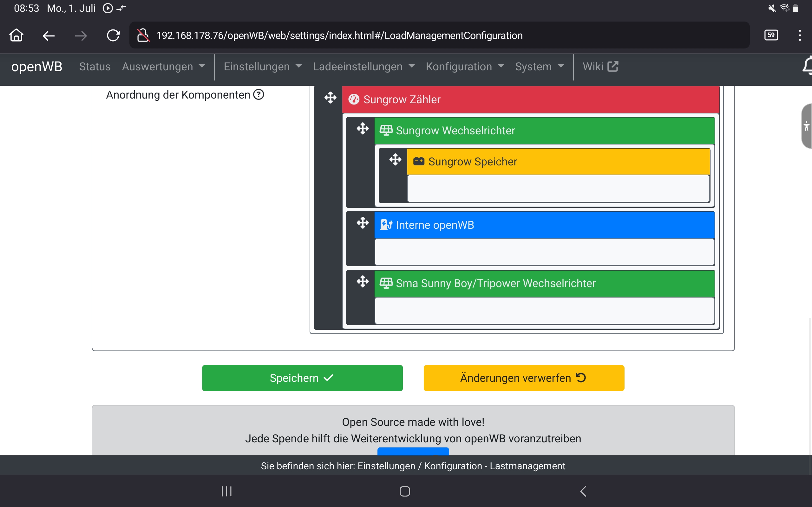Select the yellow Sungrow Speicher component
This screenshot has height=507, width=812.
click(558, 162)
